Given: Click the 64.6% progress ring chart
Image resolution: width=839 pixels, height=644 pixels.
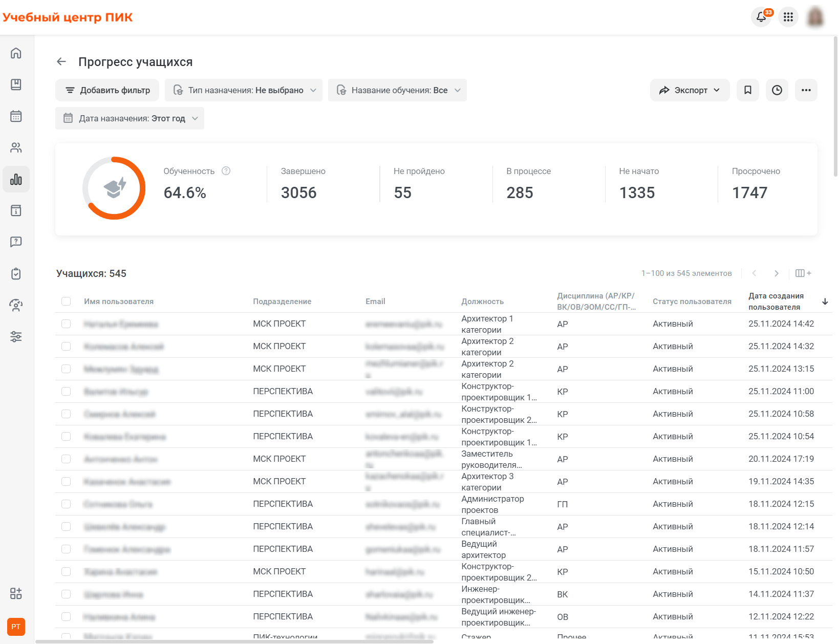Looking at the screenshot, I should tap(114, 188).
